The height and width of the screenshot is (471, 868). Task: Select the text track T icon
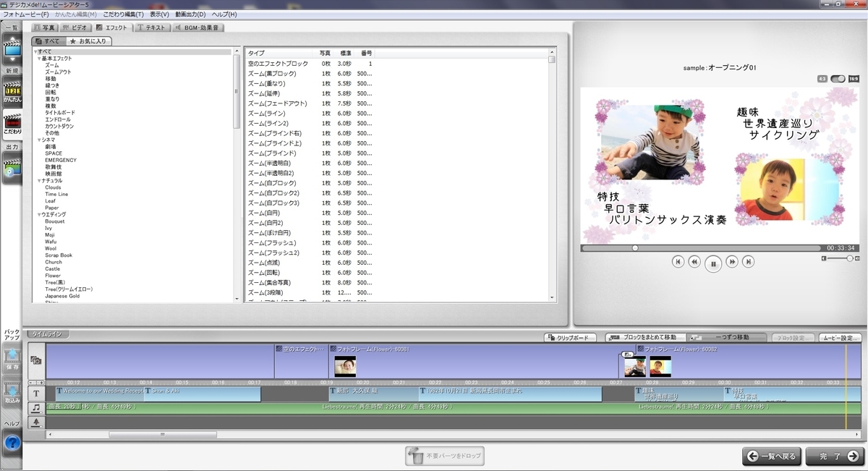point(35,394)
